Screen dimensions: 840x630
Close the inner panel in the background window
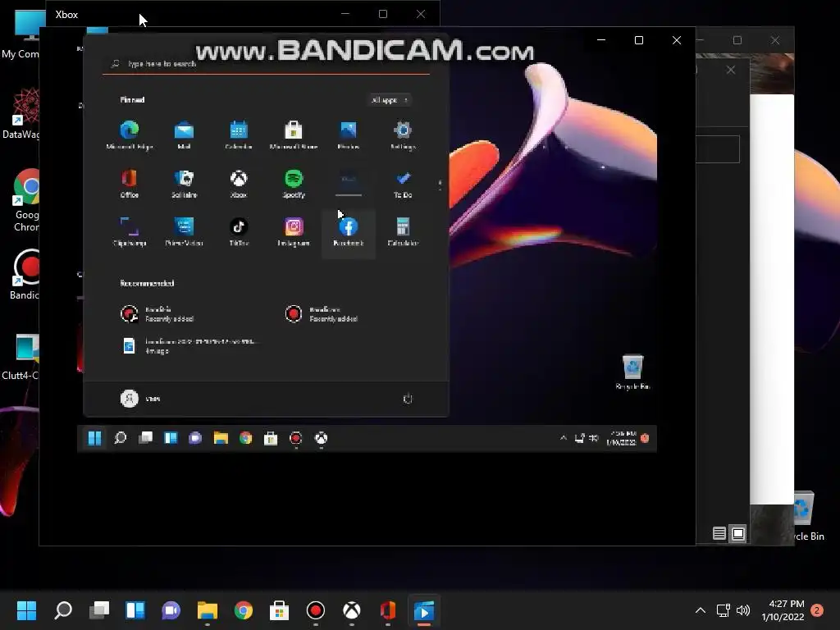pos(731,71)
